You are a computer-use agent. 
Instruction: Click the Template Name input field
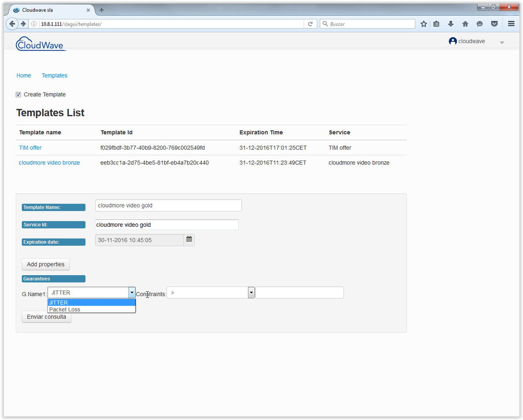(168, 205)
